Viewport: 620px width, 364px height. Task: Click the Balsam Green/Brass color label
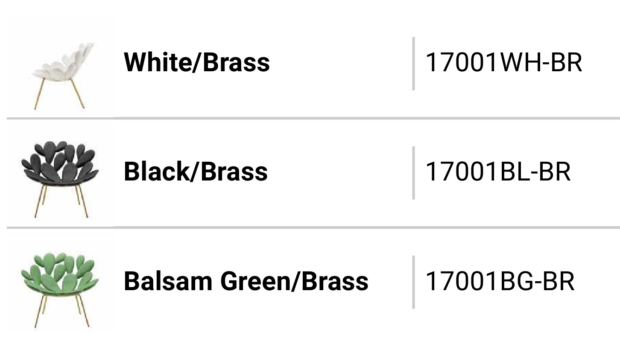(x=246, y=281)
